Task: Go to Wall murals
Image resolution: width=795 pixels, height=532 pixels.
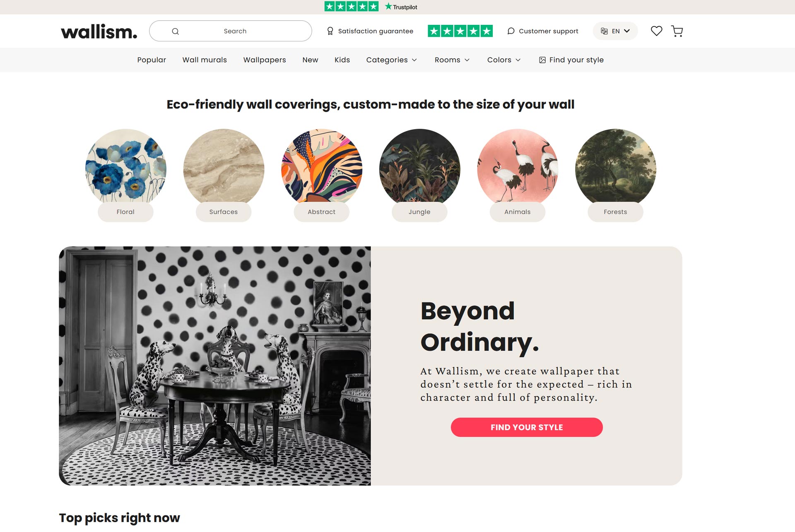Action: click(205, 60)
